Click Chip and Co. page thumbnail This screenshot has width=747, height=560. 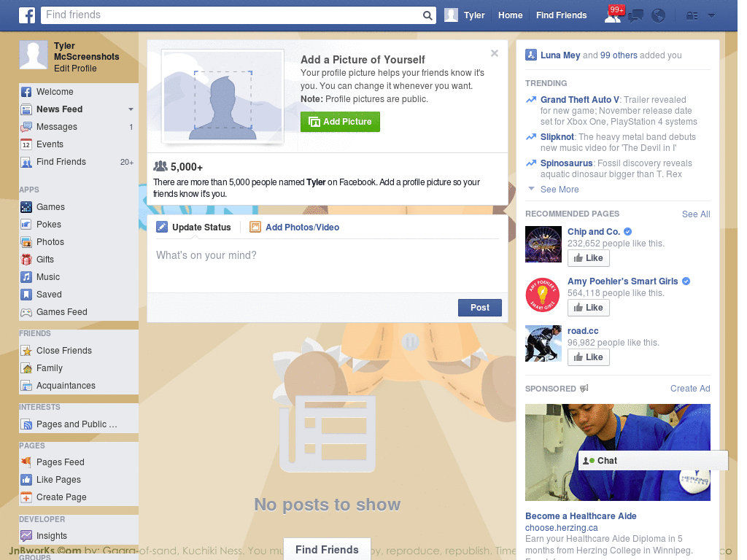pyautogui.click(x=543, y=244)
